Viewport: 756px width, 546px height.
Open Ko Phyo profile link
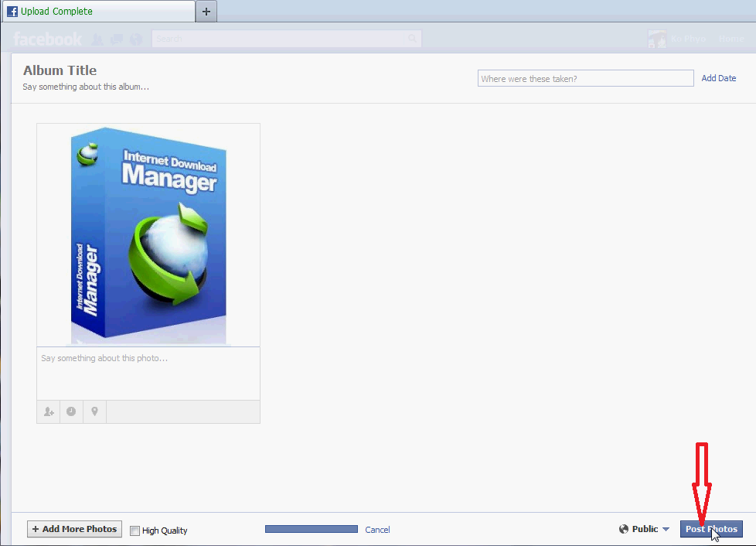pos(688,39)
